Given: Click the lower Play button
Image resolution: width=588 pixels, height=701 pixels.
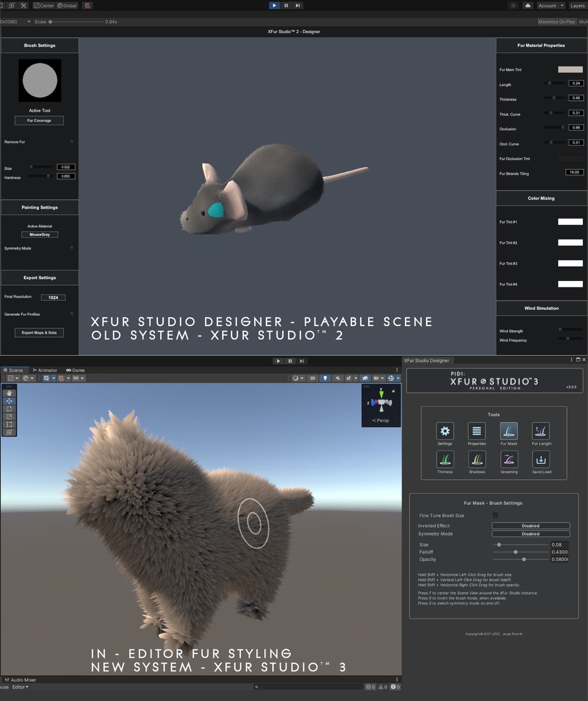Looking at the screenshot, I should [279, 361].
